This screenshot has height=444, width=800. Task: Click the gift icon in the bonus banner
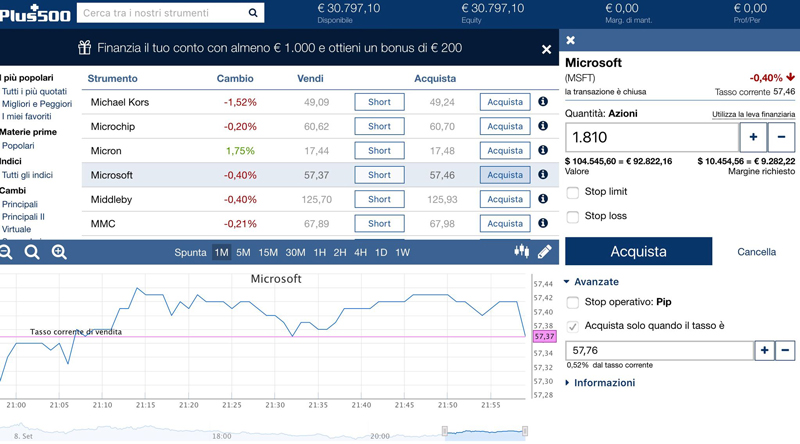[x=84, y=48]
